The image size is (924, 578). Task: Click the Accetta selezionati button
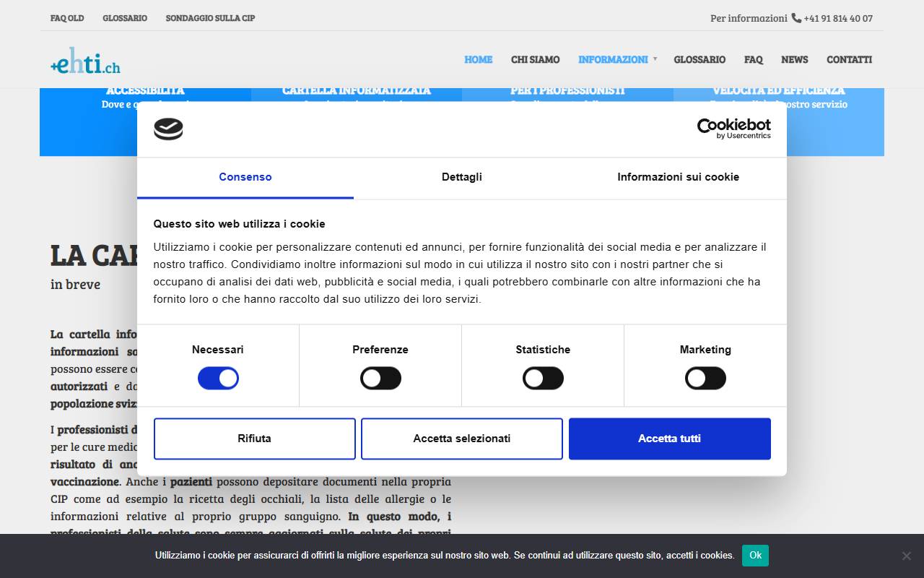click(x=462, y=439)
